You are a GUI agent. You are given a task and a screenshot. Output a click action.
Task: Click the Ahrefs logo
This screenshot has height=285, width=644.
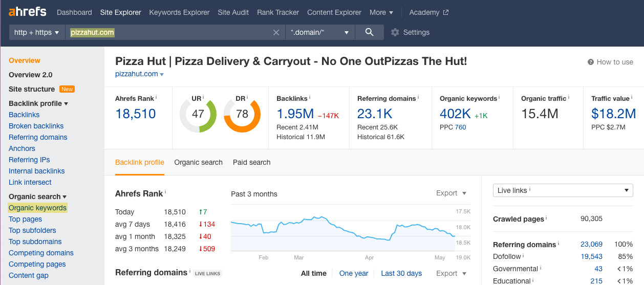[28, 12]
